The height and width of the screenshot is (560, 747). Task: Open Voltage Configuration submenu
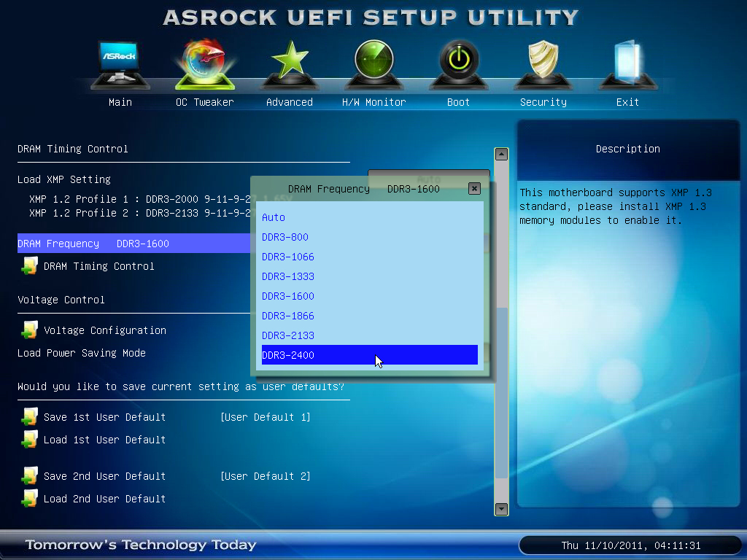(105, 330)
